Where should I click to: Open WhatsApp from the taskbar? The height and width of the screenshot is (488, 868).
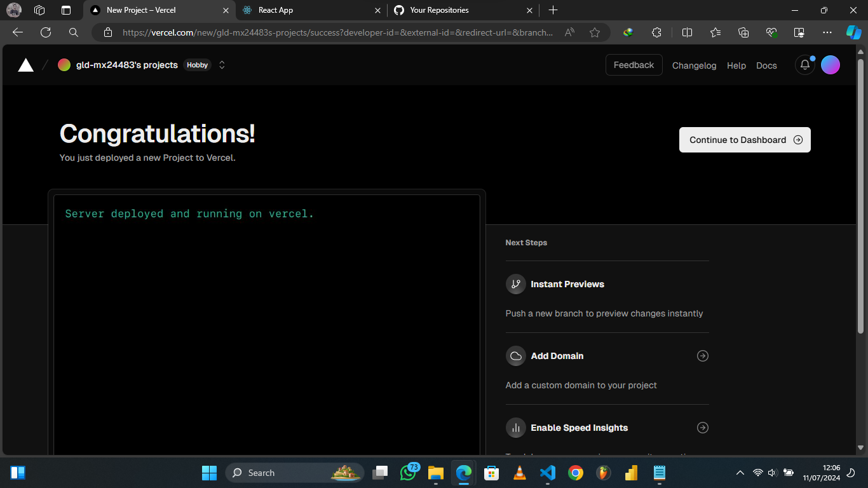pos(409,473)
